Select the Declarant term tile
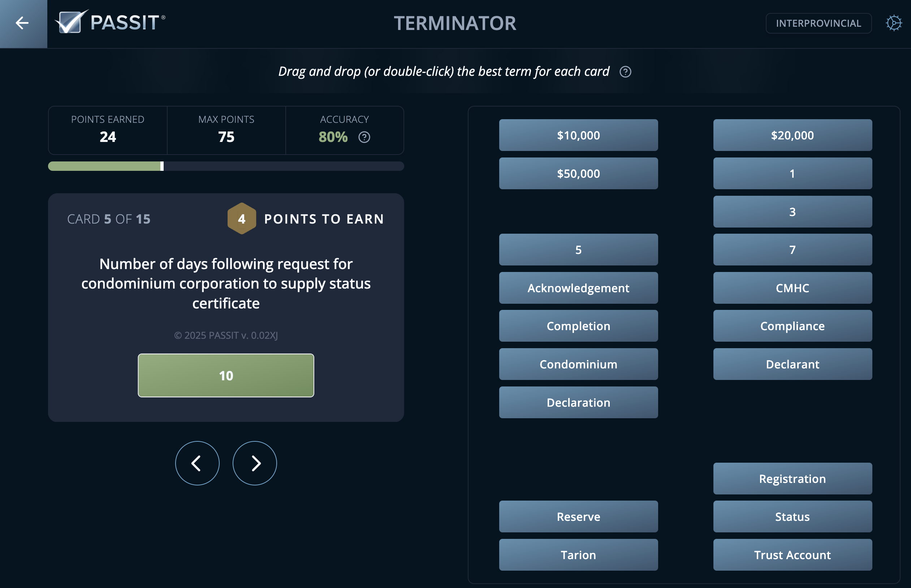Viewport: 911px width, 588px height. point(793,364)
